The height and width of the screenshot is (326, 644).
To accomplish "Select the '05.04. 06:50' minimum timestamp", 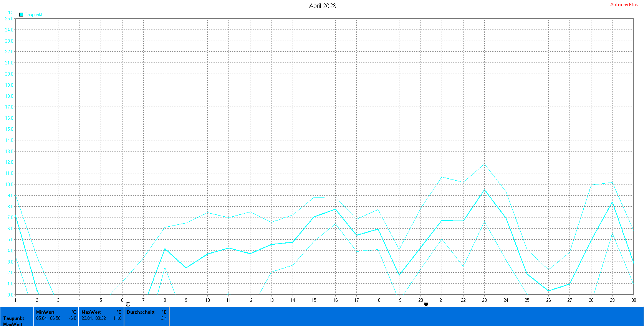I will click(x=48, y=318).
